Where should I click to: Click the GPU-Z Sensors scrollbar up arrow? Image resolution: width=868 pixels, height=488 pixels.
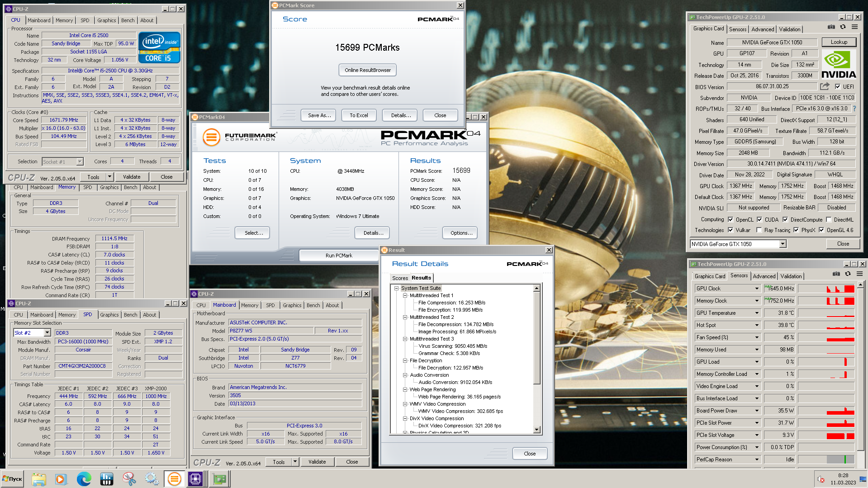coord(861,284)
